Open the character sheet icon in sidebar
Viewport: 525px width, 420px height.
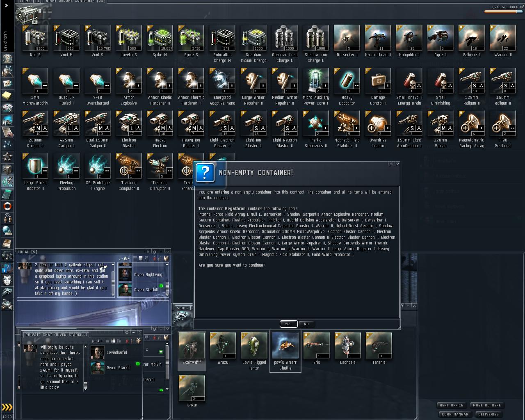7,59
